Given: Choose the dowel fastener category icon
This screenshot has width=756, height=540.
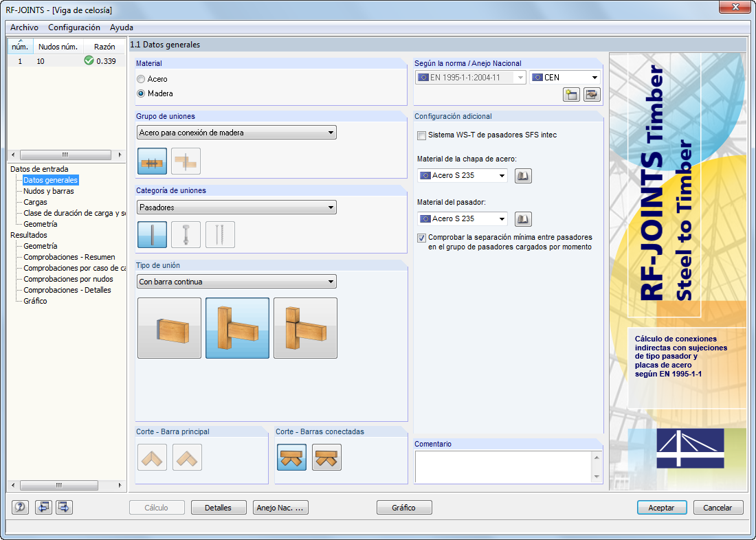Looking at the screenshot, I should (x=152, y=235).
